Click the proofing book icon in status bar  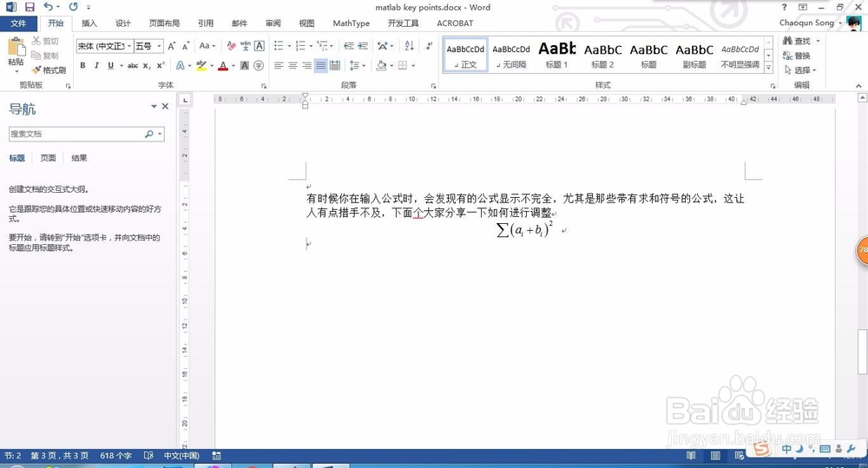(x=148, y=456)
